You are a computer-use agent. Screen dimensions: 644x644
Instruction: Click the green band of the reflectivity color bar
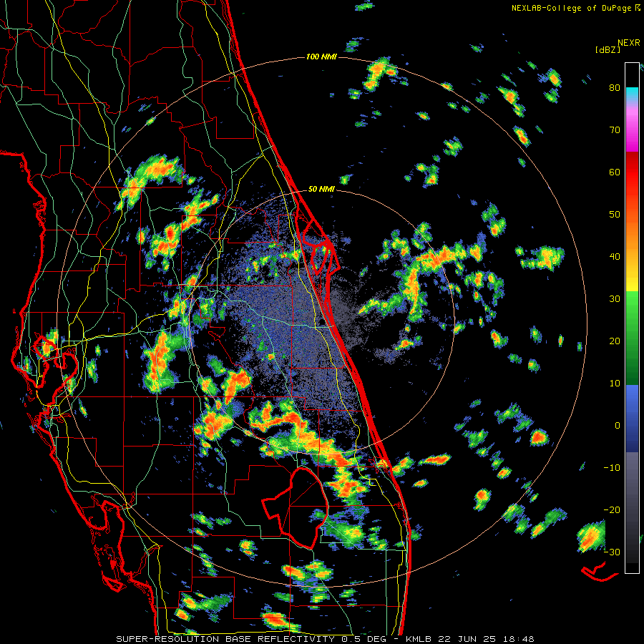632,338
